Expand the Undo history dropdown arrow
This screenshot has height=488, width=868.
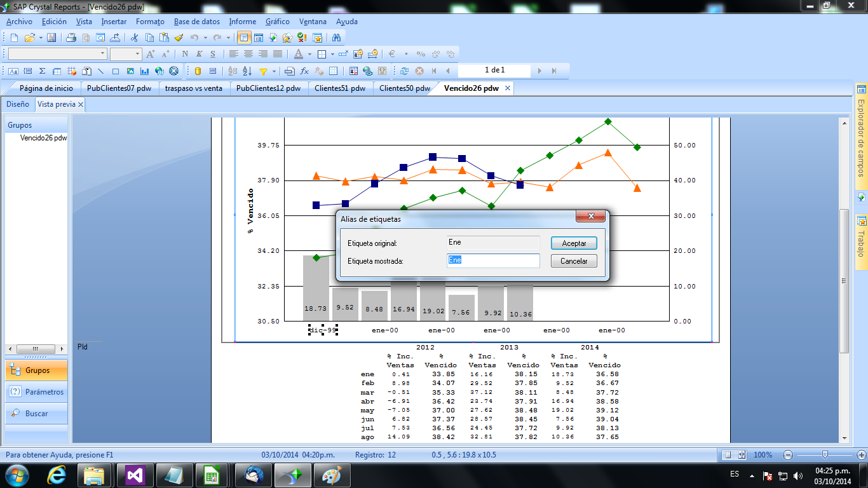(205, 37)
